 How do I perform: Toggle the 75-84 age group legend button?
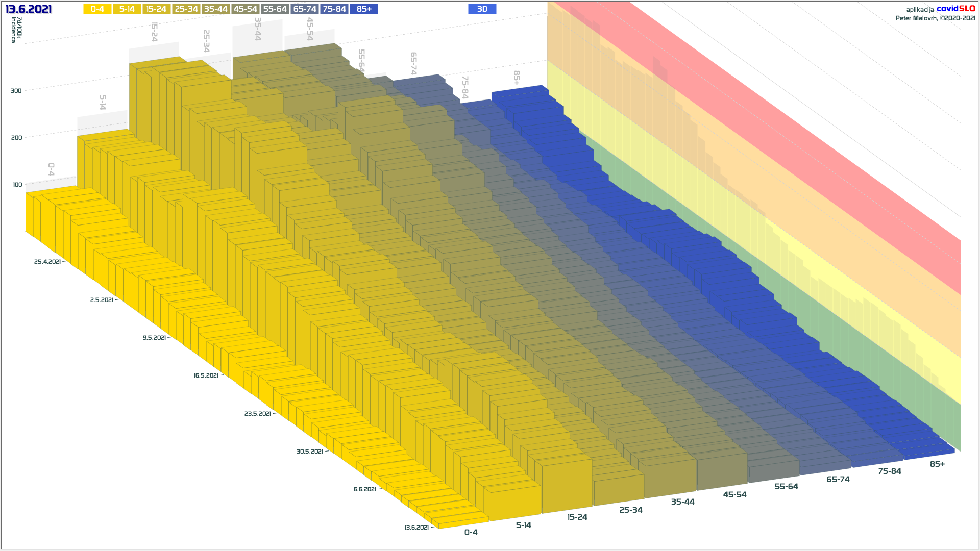click(334, 9)
